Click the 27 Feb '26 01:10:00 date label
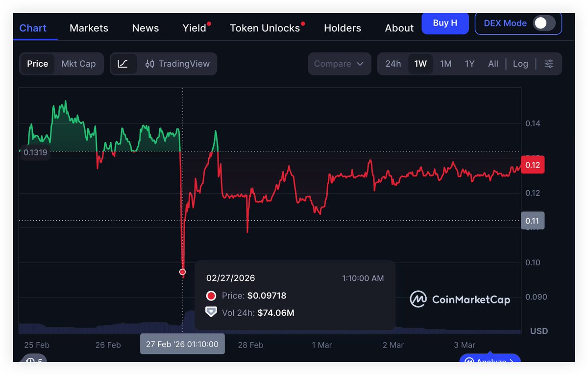 coord(182,344)
